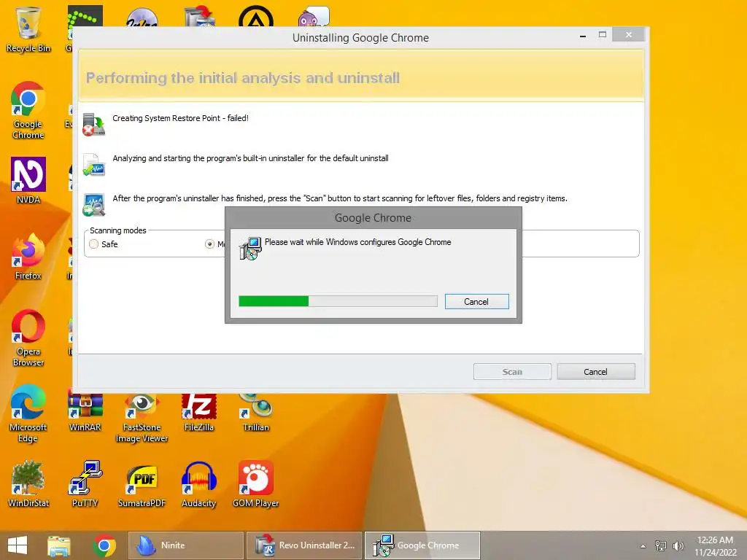Click the failed restore point icon
Image resolution: width=747 pixels, height=560 pixels.
[93, 124]
